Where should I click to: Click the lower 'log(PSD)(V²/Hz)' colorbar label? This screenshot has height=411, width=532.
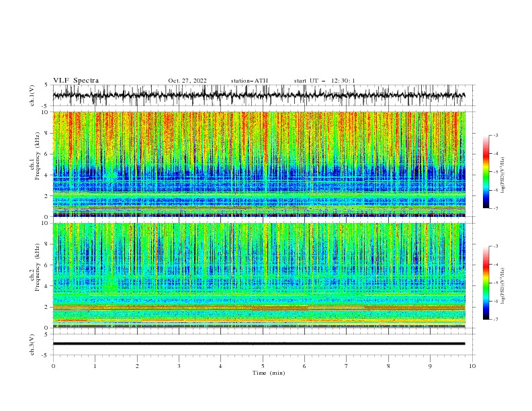point(502,285)
